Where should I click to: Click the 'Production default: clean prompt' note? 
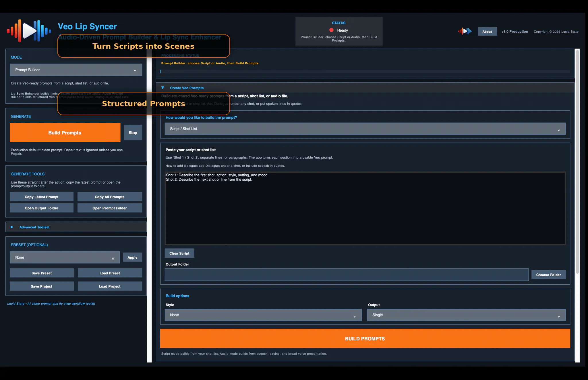pyautogui.click(x=67, y=152)
